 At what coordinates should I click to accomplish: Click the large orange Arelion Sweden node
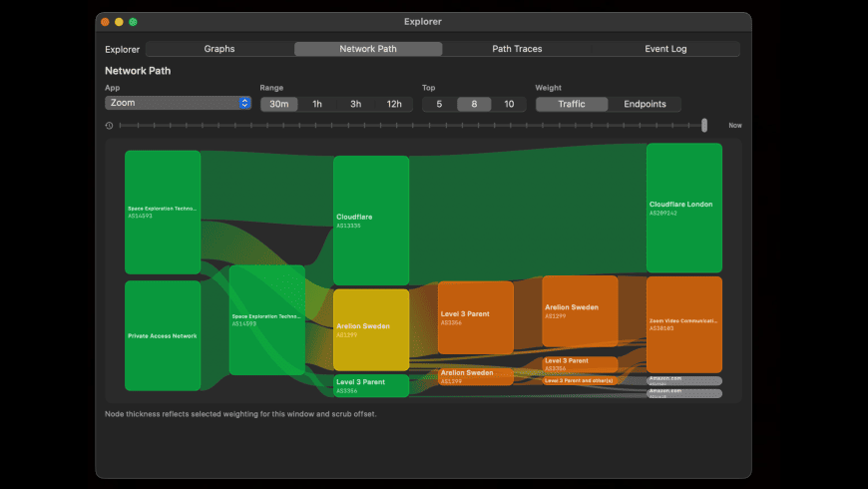click(580, 311)
